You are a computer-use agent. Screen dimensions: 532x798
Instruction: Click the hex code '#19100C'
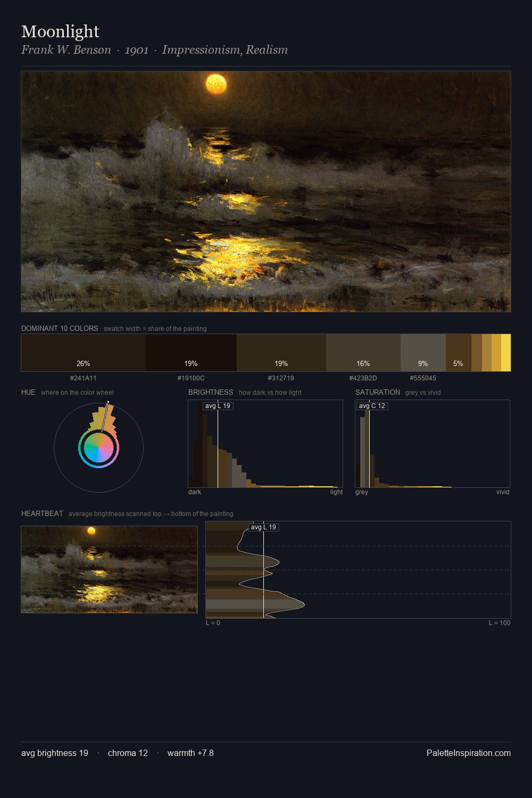coord(191,378)
